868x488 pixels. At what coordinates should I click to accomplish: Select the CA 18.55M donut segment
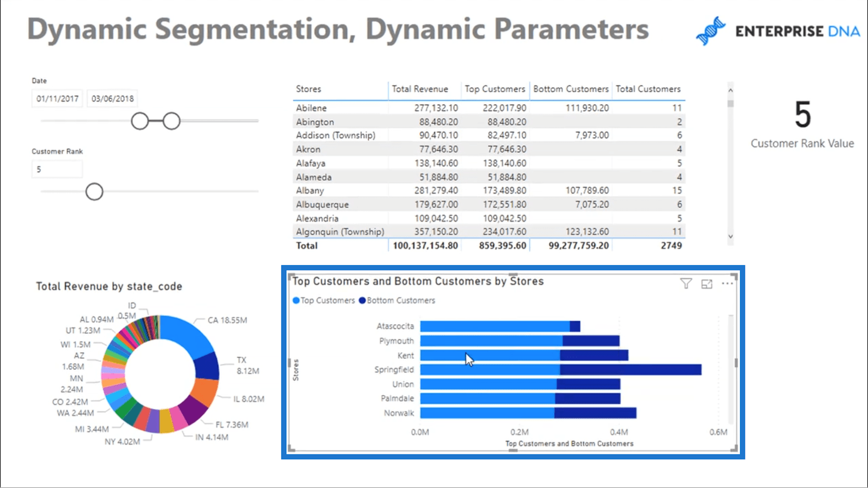[x=188, y=335]
